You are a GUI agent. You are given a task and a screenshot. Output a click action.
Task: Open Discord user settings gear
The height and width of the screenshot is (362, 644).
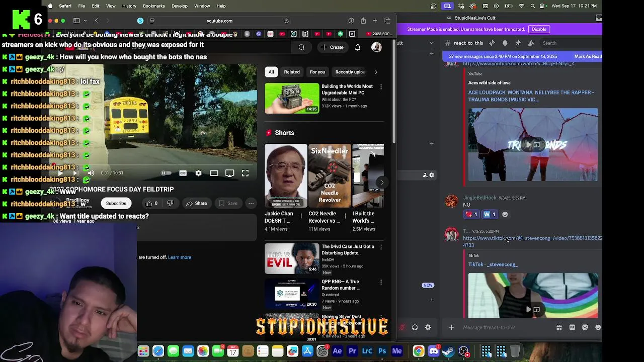coord(428,328)
